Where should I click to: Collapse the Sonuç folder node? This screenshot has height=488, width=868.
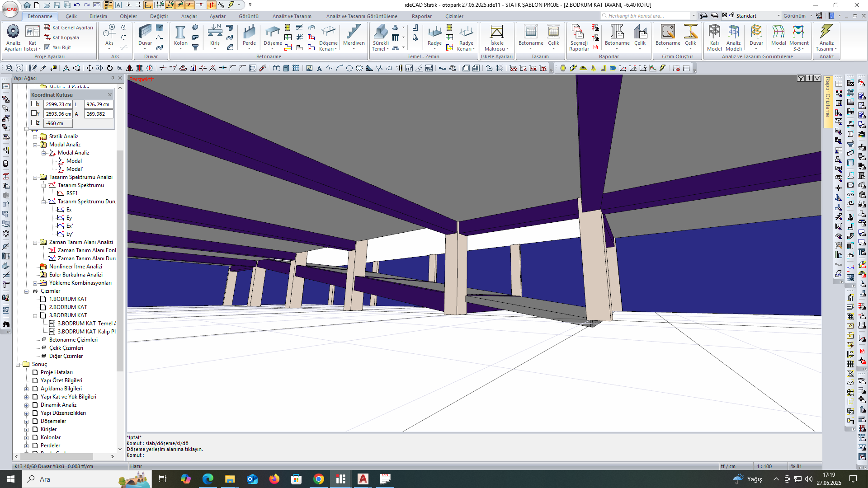tap(18, 364)
